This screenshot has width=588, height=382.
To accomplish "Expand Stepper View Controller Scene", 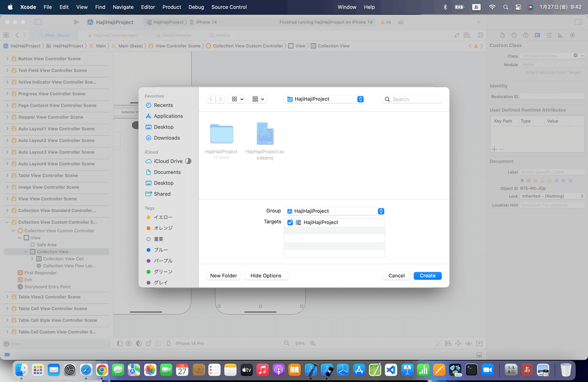I will (x=7, y=117).
